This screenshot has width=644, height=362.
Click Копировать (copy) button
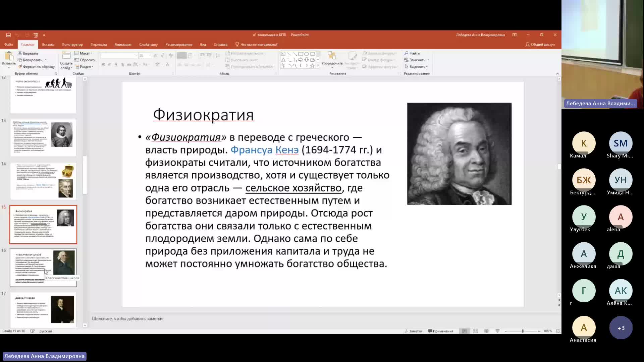coord(30,60)
